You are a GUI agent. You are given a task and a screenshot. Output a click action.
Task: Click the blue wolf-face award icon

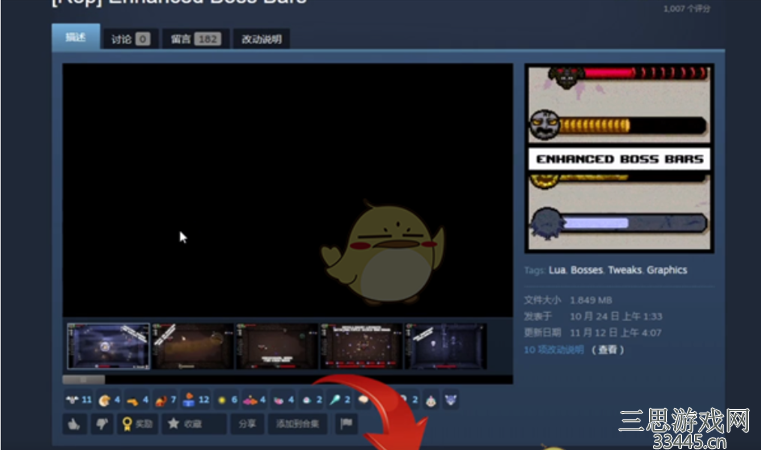(x=451, y=400)
